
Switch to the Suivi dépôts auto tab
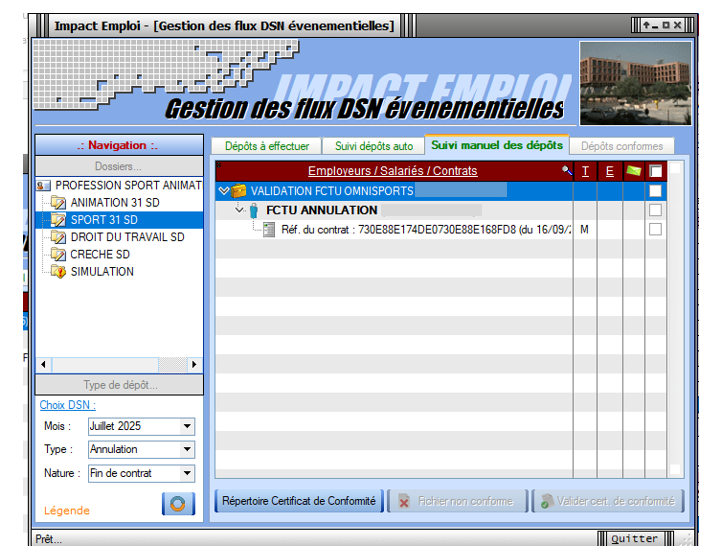373,146
